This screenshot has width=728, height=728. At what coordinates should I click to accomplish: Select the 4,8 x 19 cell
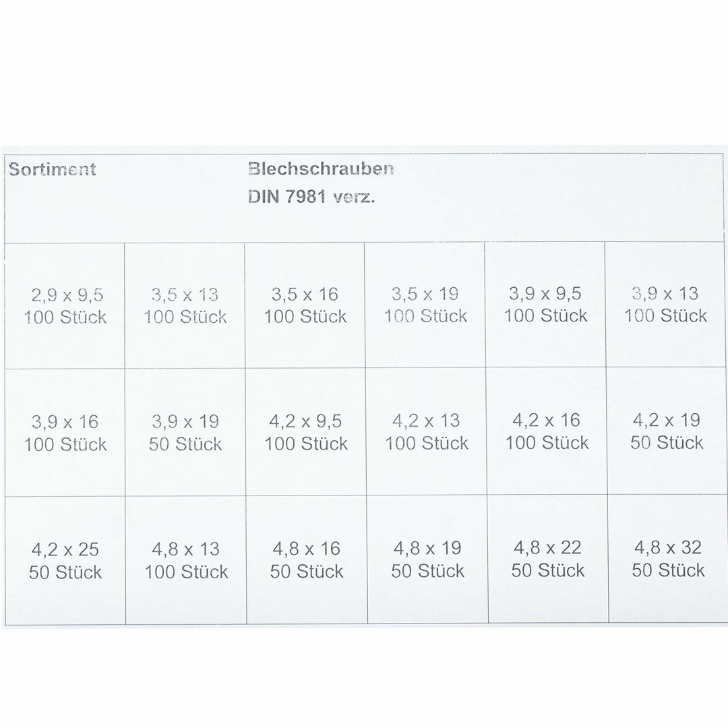point(427,559)
